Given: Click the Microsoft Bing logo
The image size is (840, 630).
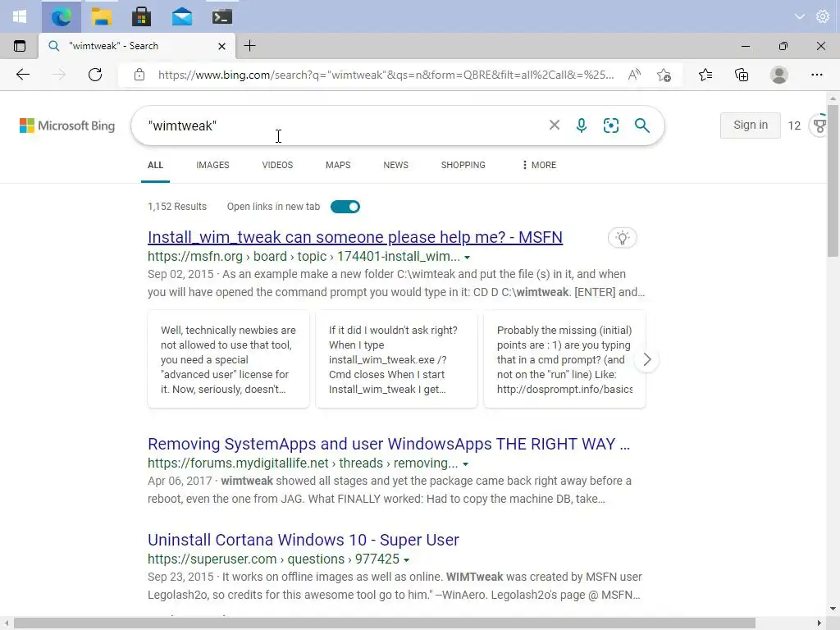Looking at the screenshot, I should tap(67, 126).
